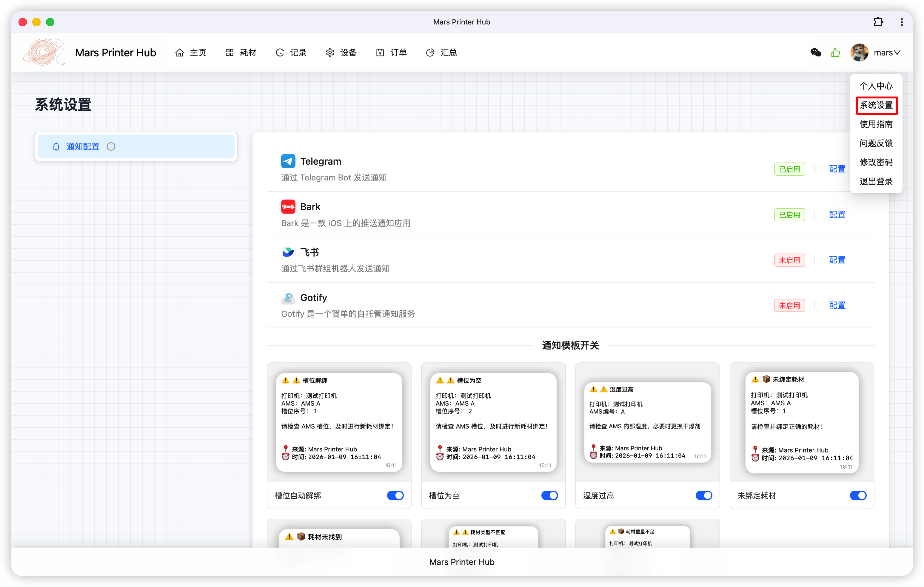
Task: Click the info icon beside 通知配置
Action: [x=111, y=146]
